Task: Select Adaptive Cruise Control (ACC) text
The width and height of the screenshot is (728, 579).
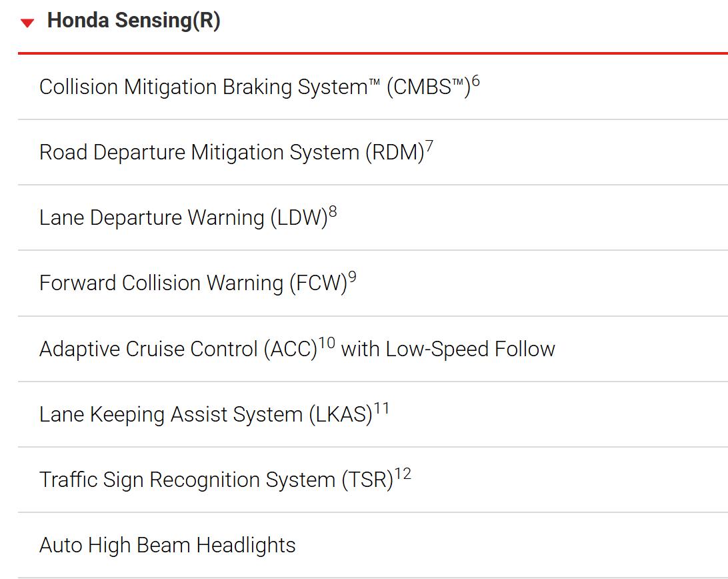Action: coord(178,349)
